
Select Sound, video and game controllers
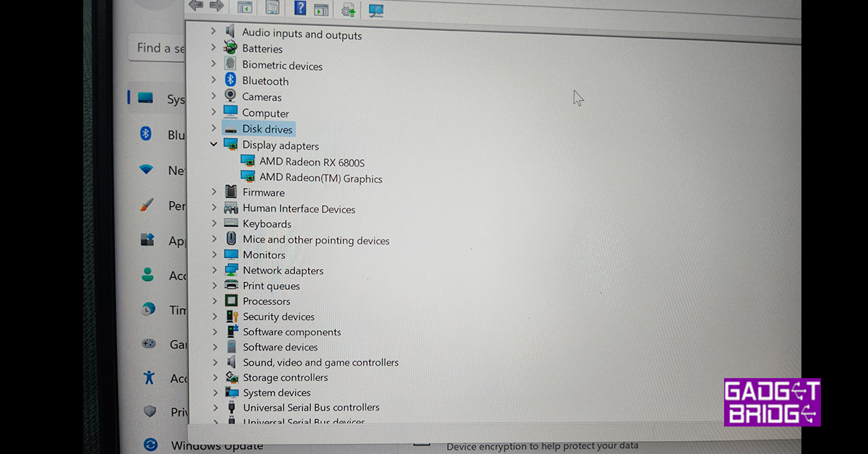320,362
